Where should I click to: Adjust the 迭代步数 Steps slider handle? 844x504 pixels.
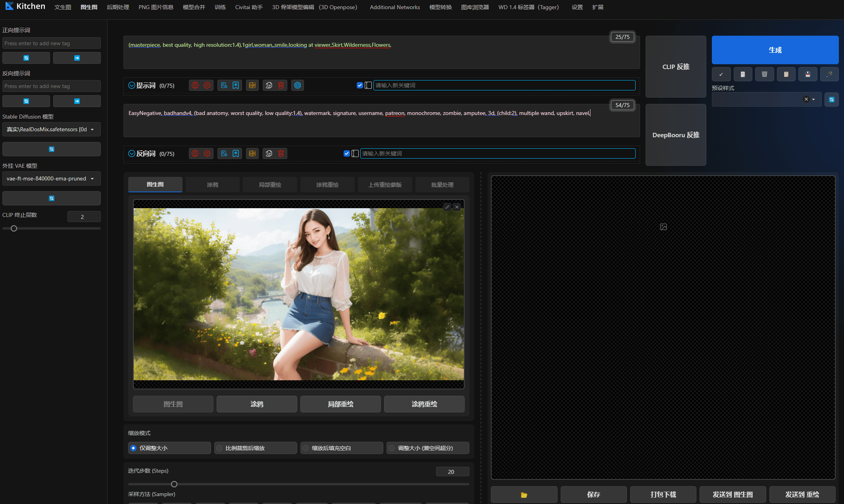(174, 484)
